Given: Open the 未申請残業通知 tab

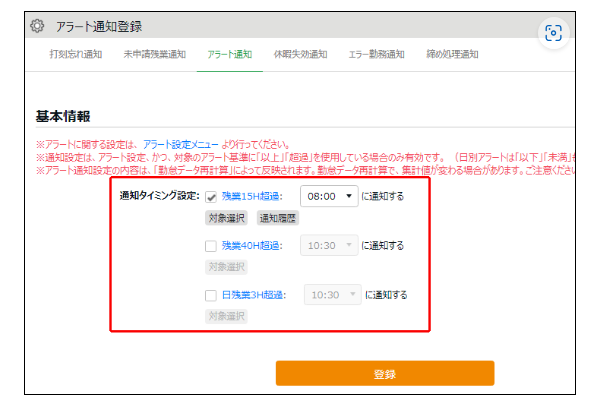Looking at the screenshot, I should [x=154, y=54].
